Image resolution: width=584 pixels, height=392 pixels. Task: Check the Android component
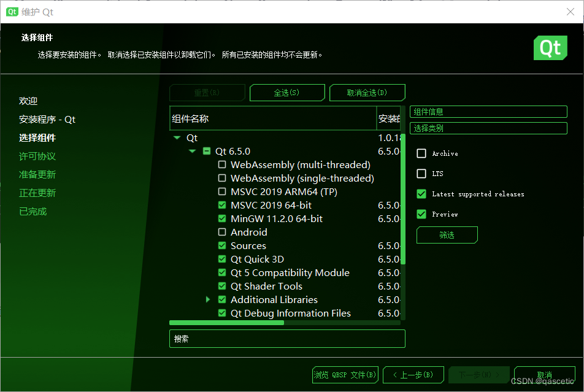[222, 232]
